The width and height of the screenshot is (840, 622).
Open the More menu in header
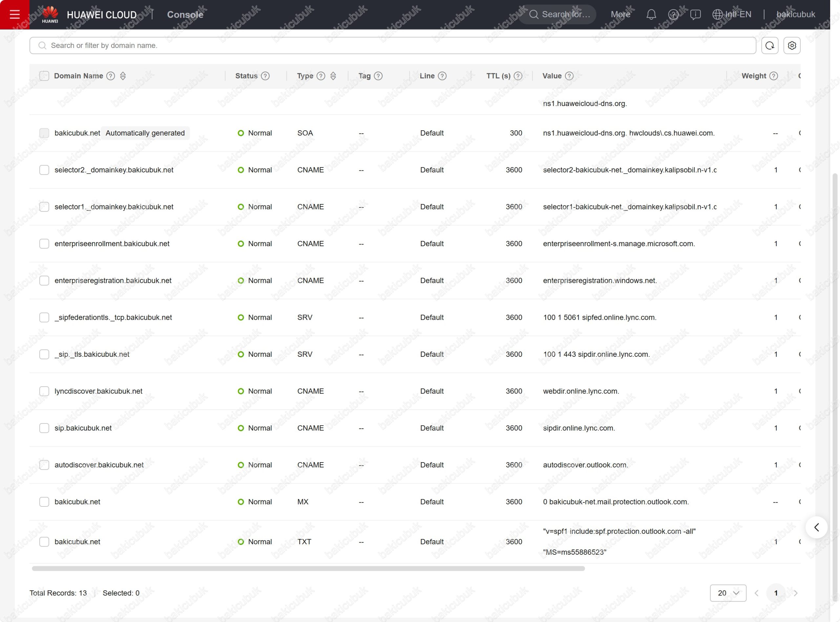[x=620, y=14]
